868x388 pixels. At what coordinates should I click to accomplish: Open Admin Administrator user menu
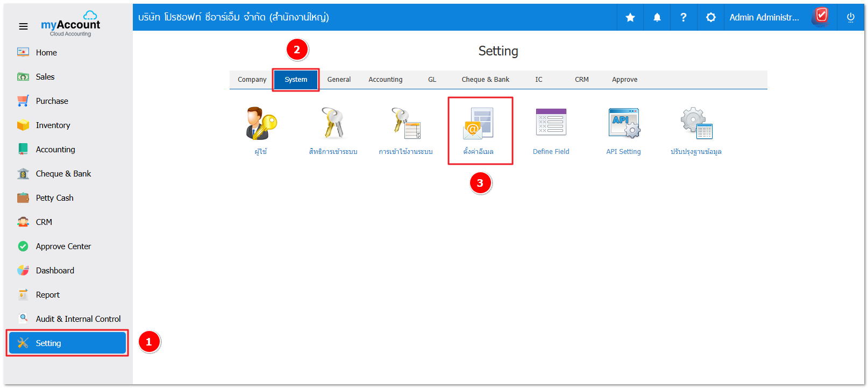(x=764, y=18)
